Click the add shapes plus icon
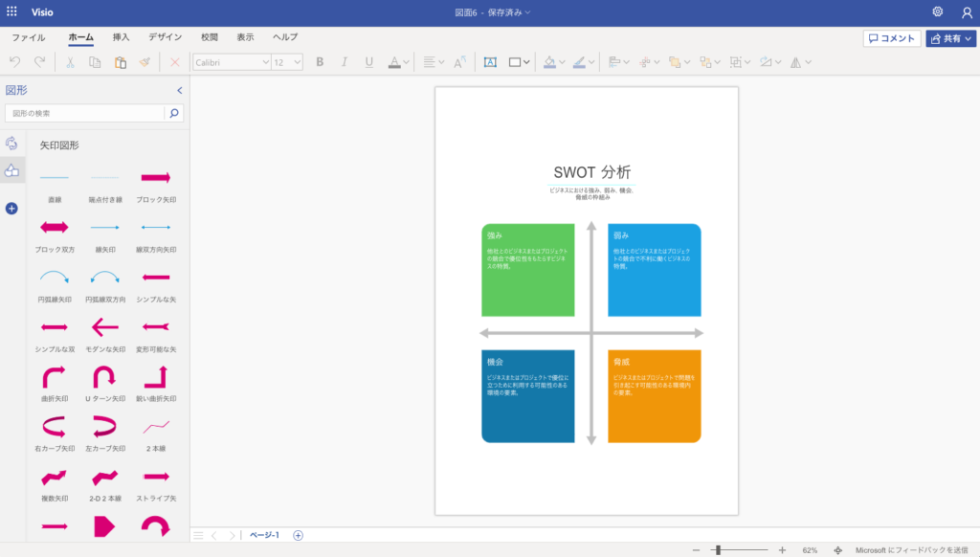Viewport: 980px width, 557px height. [x=11, y=208]
